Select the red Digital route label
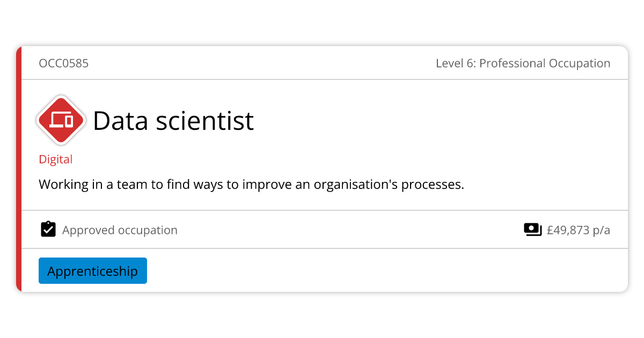 coord(55,159)
